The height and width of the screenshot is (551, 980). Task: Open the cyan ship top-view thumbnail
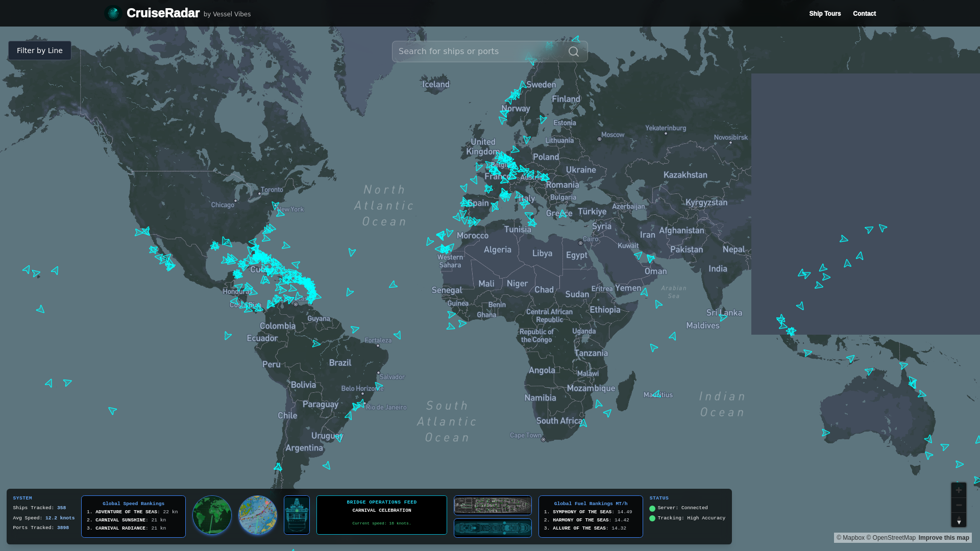[x=493, y=528]
